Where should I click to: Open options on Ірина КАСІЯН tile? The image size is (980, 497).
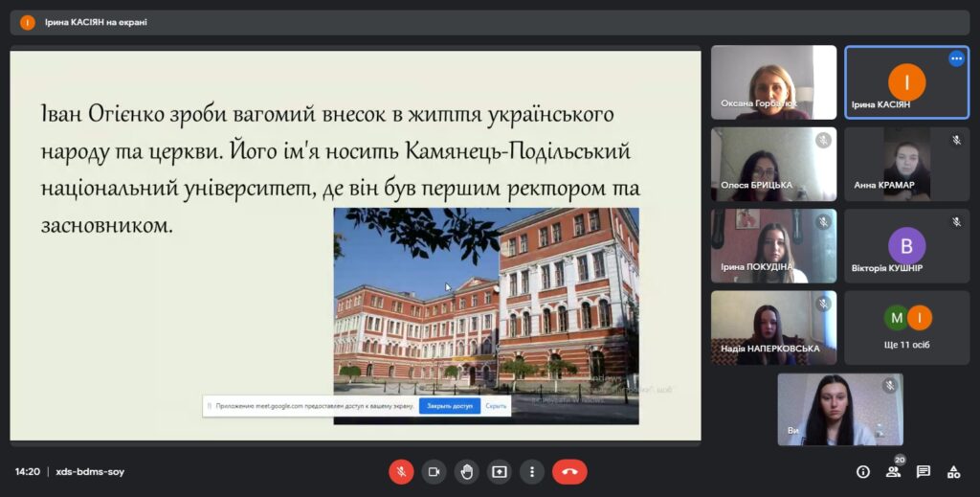(956, 58)
